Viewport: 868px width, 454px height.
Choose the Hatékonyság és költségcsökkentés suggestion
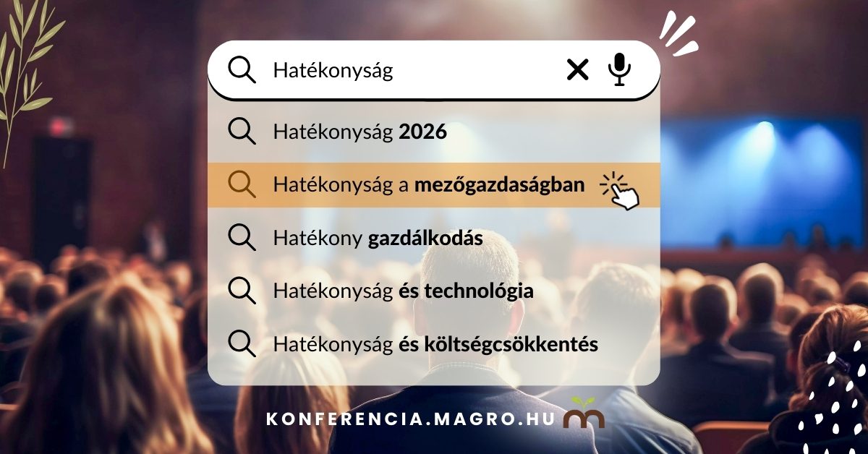(x=435, y=345)
